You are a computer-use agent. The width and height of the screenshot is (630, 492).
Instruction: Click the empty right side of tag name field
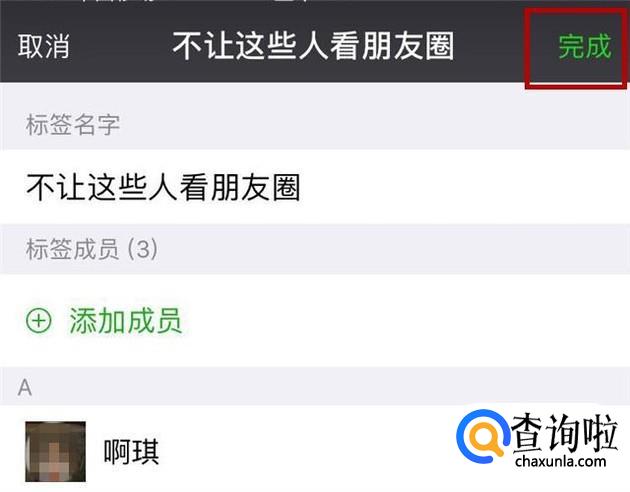[x=462, y=187]
